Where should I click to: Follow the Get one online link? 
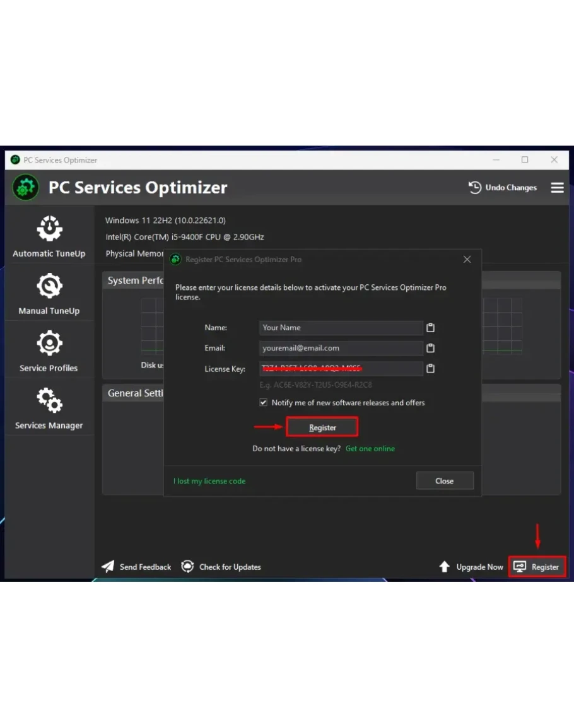(370, 449)
